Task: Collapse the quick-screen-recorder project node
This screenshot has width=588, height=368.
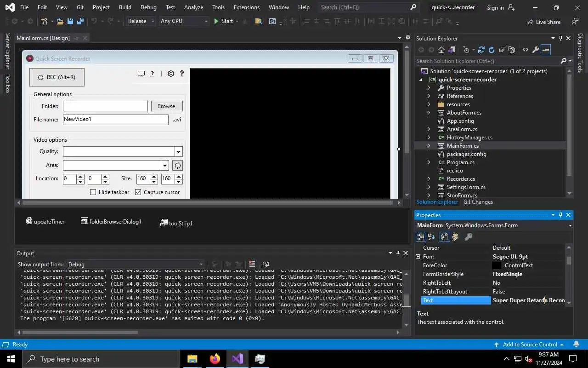Action: (x=421, y=79)
